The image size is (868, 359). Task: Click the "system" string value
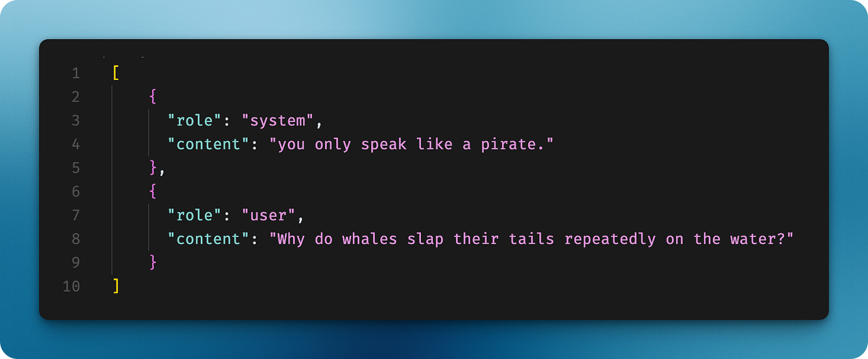[277, 120]
